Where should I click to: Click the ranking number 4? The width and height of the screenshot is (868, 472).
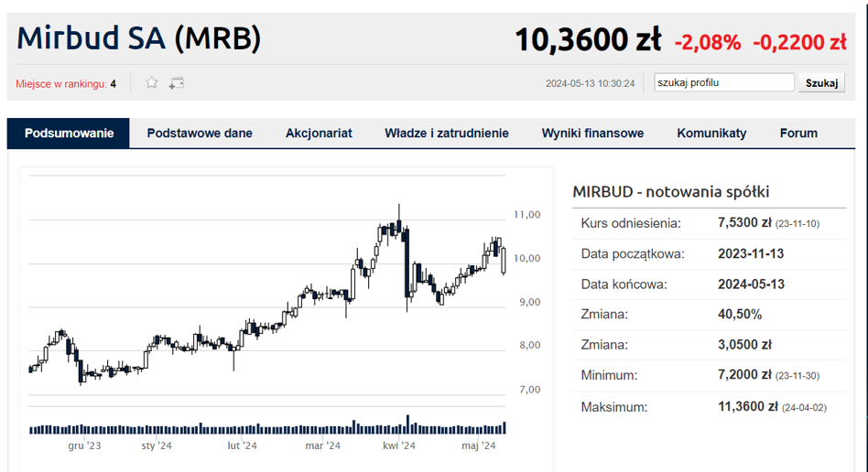[113, 84]
